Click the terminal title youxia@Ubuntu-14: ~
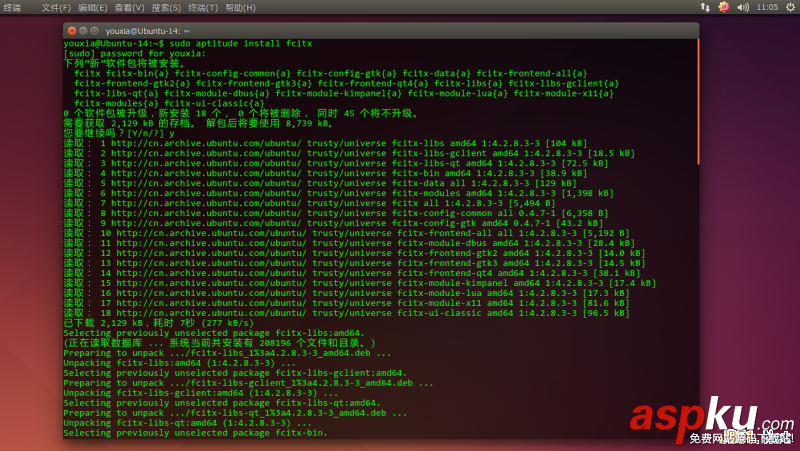800x451 pixels. (147, 31)
